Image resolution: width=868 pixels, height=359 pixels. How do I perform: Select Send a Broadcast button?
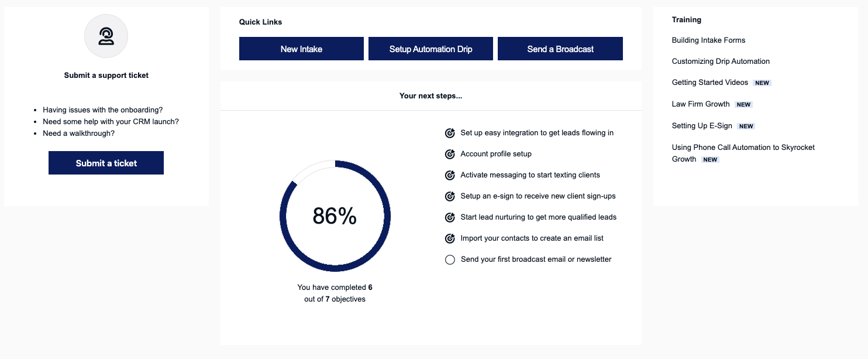click(560, 49)
